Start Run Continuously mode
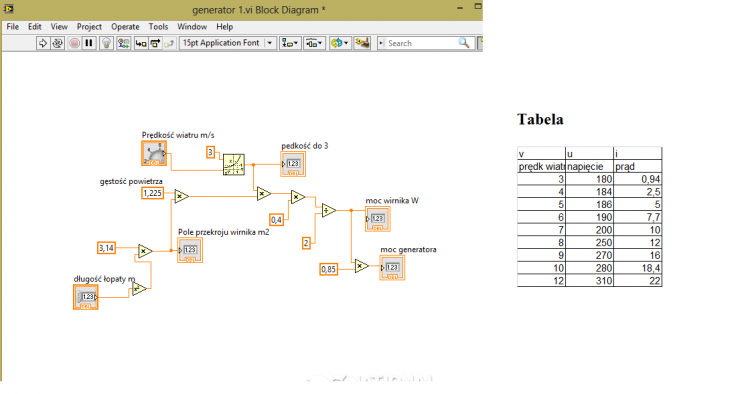750x394 pixels. [57, 43]
